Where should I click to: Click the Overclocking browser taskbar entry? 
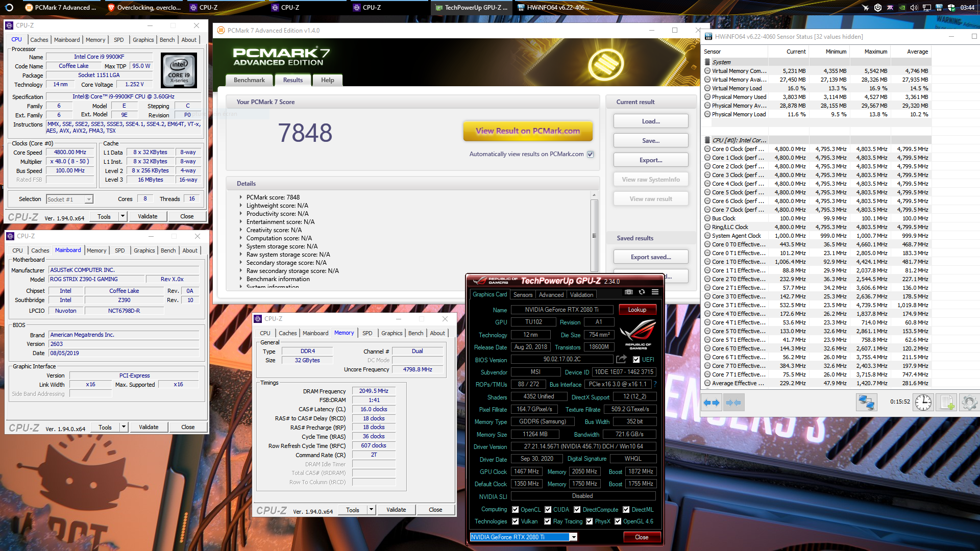tap(144, 8)
